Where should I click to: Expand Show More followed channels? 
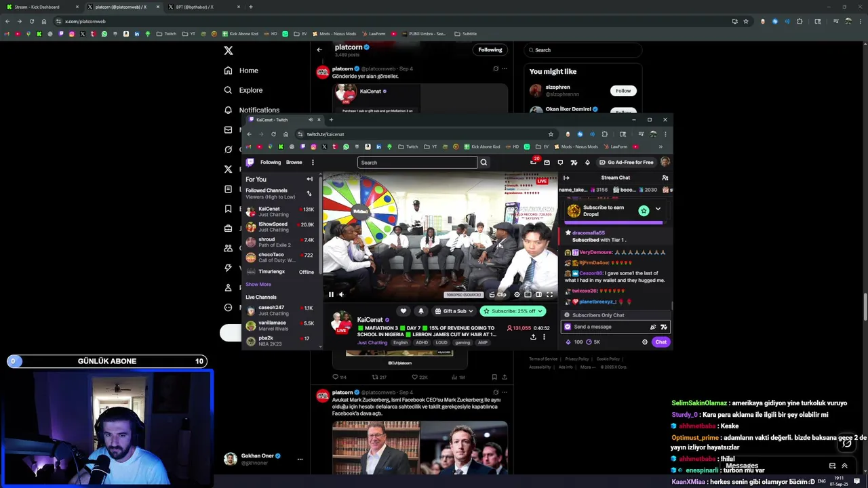pos(258,285)
